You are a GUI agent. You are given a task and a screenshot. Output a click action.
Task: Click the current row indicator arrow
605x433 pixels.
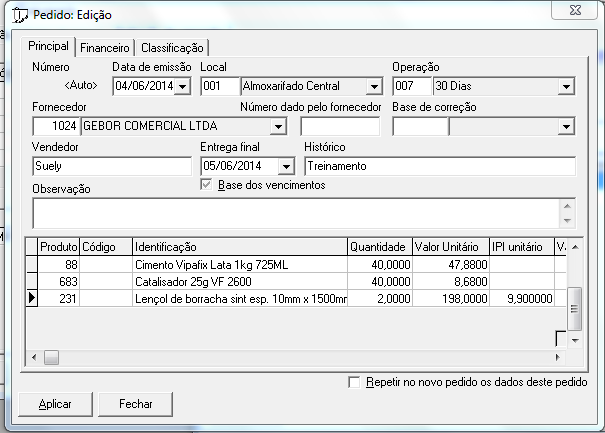[31, 299]
